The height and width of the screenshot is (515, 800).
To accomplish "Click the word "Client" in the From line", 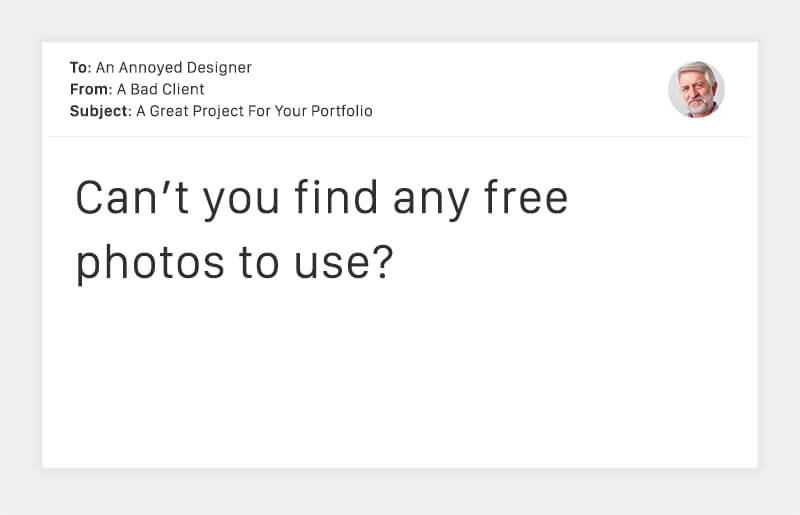I will tap(180, 90).
